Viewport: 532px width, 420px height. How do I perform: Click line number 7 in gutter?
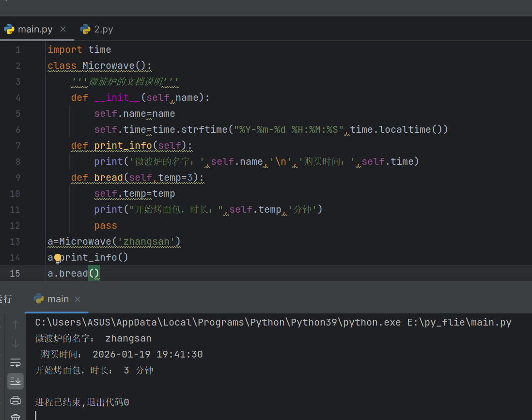coord(18,145)
